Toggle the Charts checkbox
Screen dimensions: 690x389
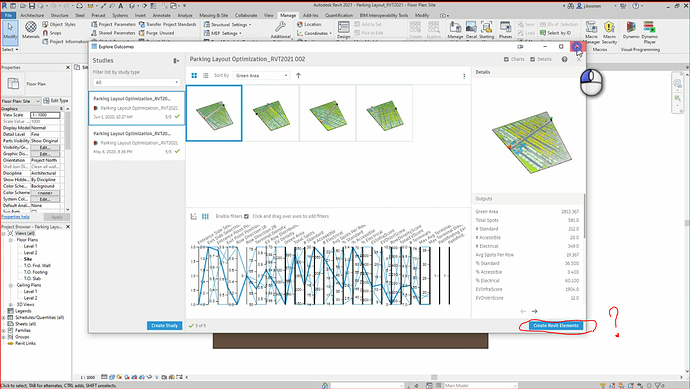[x=506, y=59]
